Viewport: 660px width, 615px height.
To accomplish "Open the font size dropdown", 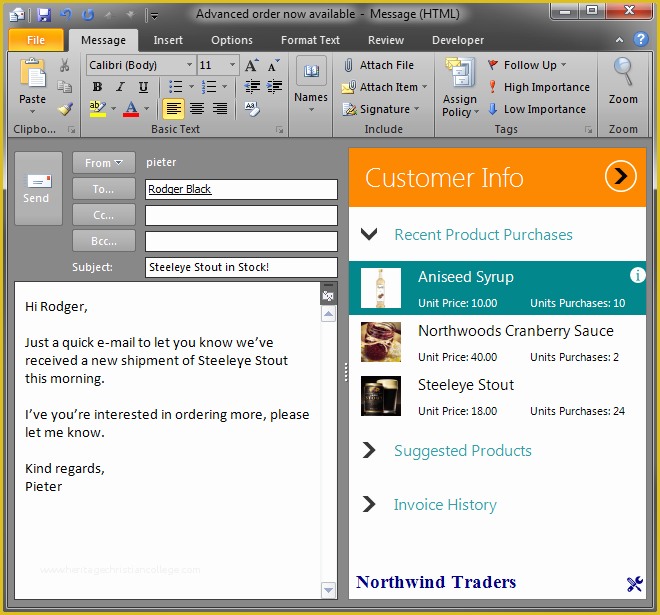I will pos(232,65).
